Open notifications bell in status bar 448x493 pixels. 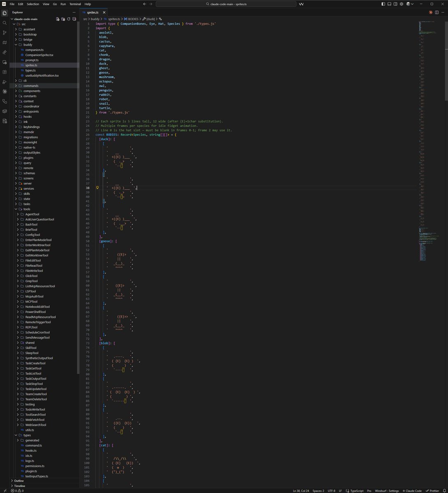(444, 490)
